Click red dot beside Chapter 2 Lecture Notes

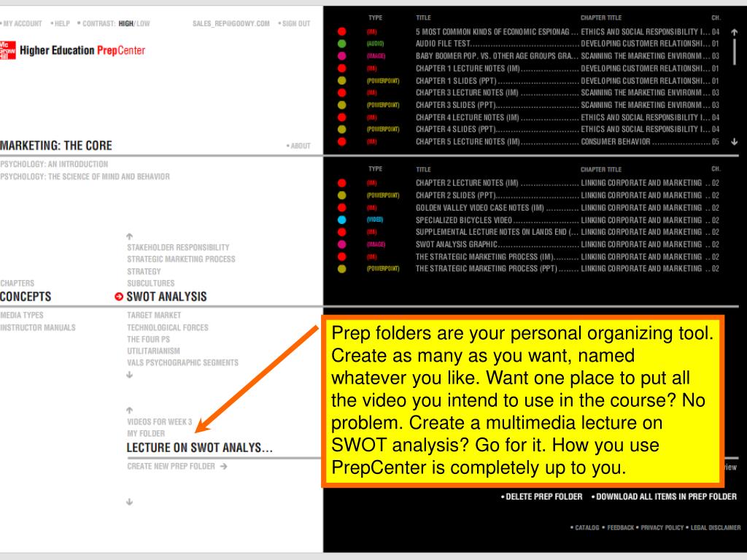(x=341, y=183)
